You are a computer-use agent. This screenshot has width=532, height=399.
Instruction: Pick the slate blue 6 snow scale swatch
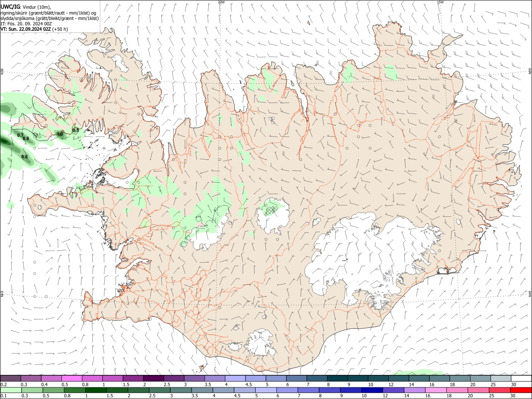pos(296,378)
